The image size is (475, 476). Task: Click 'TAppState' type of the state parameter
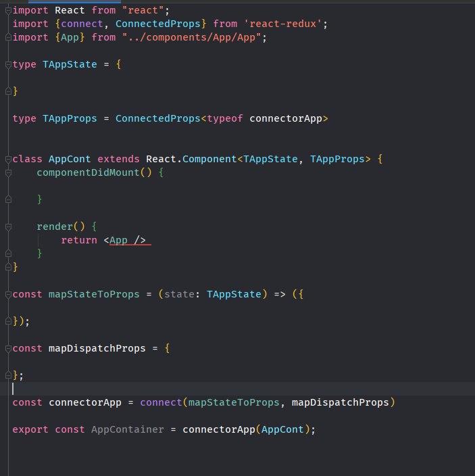tap(234, 294)
